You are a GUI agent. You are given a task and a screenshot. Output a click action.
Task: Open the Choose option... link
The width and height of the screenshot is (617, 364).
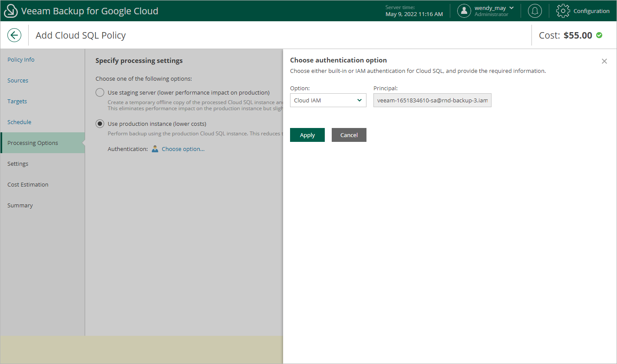point(183,149)
